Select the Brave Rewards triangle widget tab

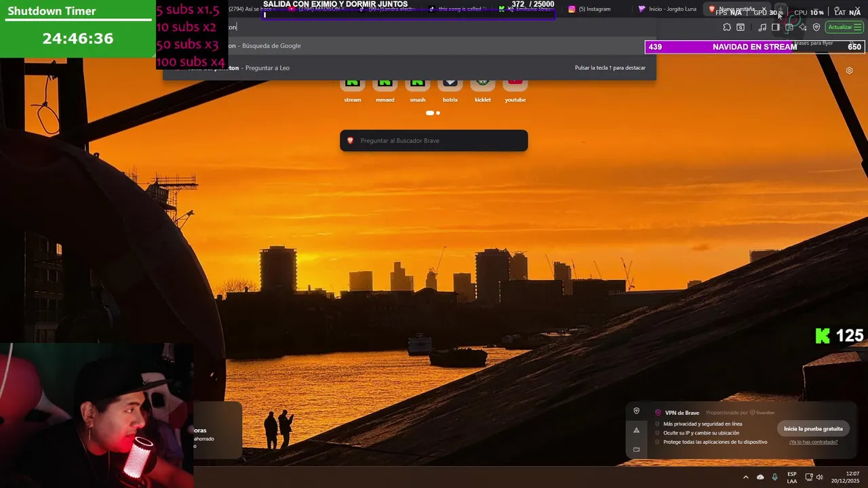click(636, 430)
